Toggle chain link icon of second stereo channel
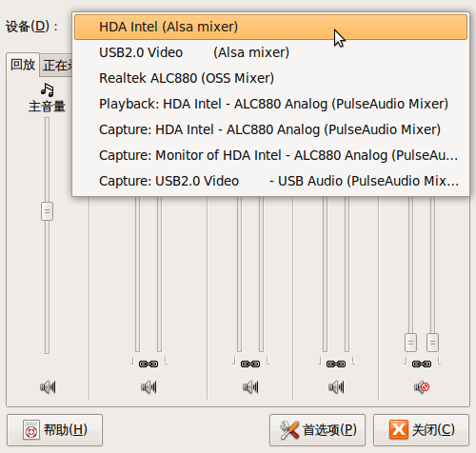 250,364
